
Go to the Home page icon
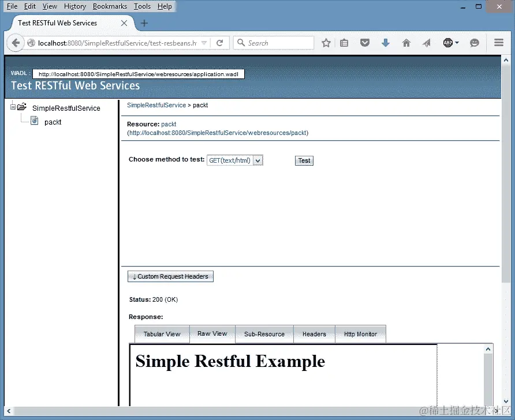point(406,43)
